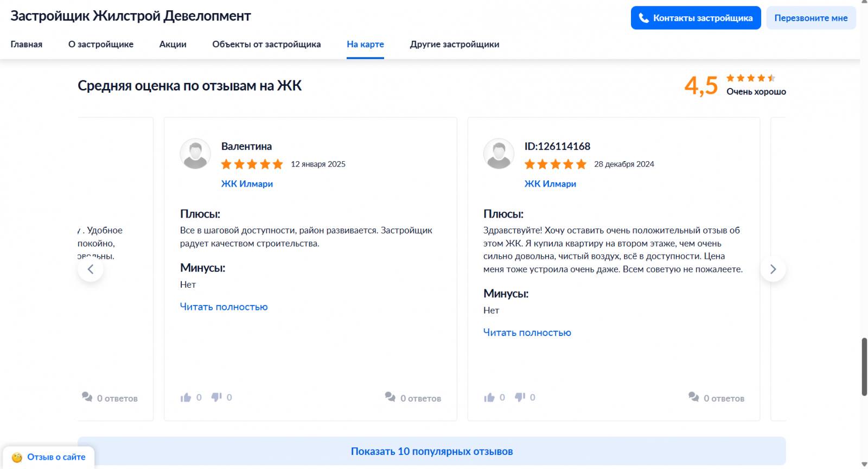
Task: Open the Главная tab
Action: click(27, 45)
